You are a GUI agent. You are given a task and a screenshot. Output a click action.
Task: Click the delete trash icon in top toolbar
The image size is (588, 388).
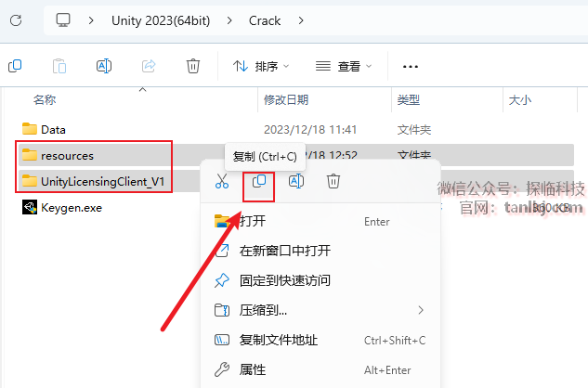193,66
